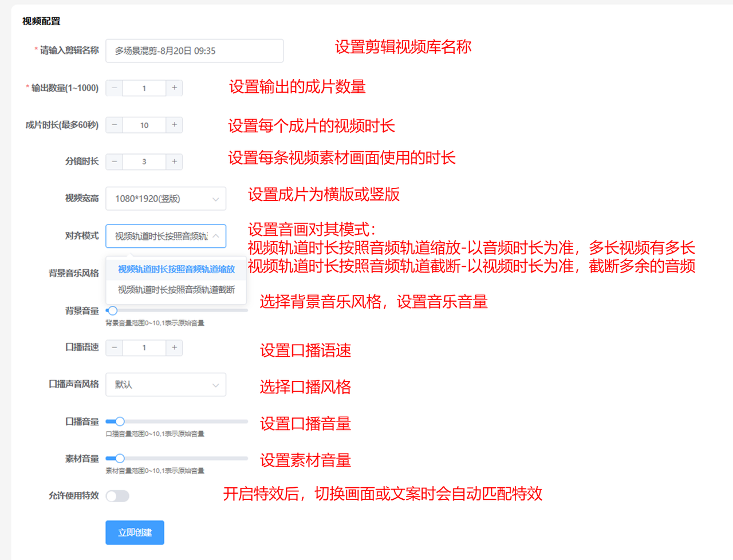Click the 素材音量 slider handle
The width and height of the screenshot is (733, 560).
[120, 459]
